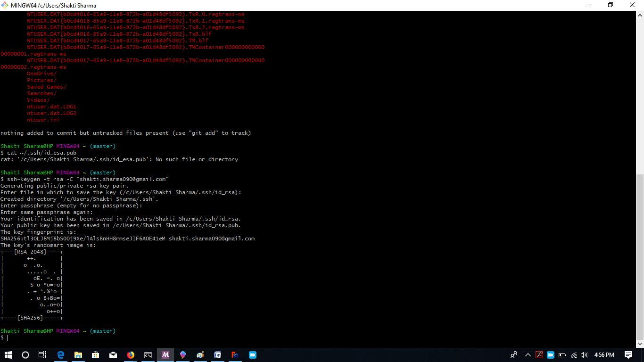Close the MINGW64 terminal window
The height and width of the screenshot is (362, 644).
(633, 5)
